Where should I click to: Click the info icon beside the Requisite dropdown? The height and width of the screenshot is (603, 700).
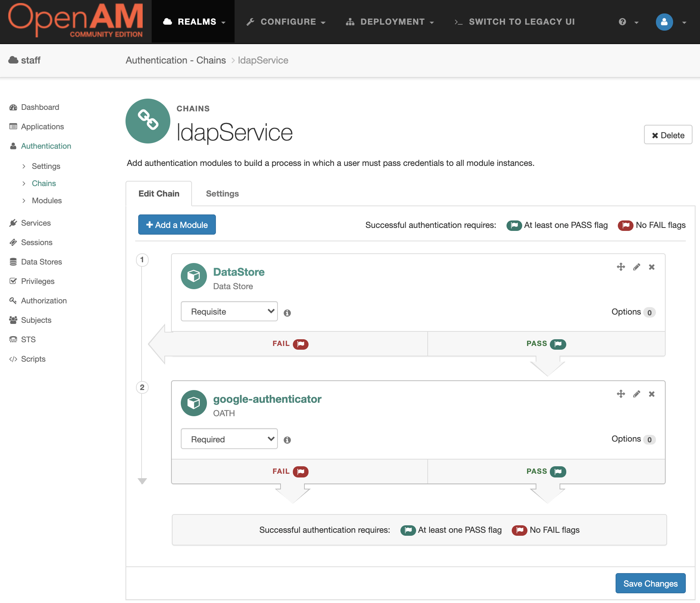(x=288, y=313)
